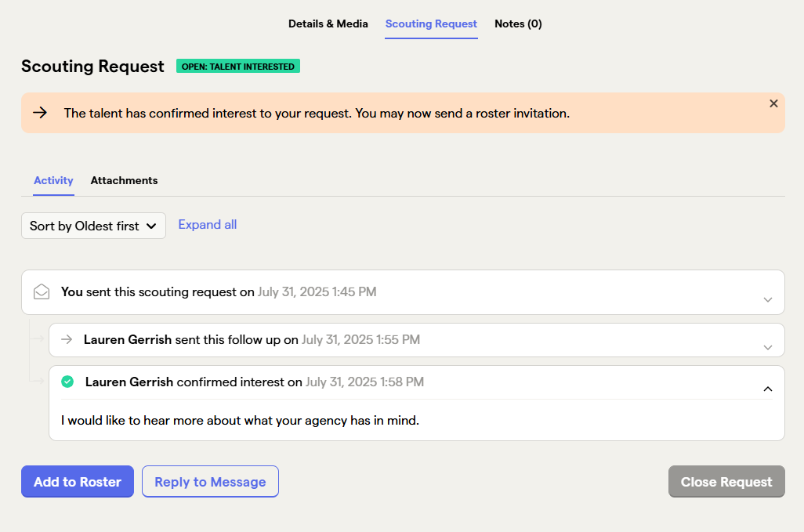The image size is (804, 532).
Task: Click the envelope icon on the scouting request row
Action: pos(42,291)
